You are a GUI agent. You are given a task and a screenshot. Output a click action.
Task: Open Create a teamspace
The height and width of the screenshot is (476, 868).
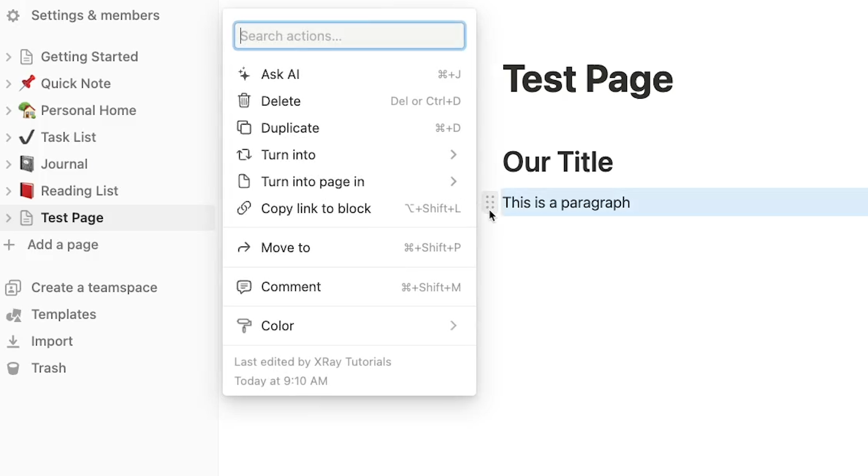(94, 288)
